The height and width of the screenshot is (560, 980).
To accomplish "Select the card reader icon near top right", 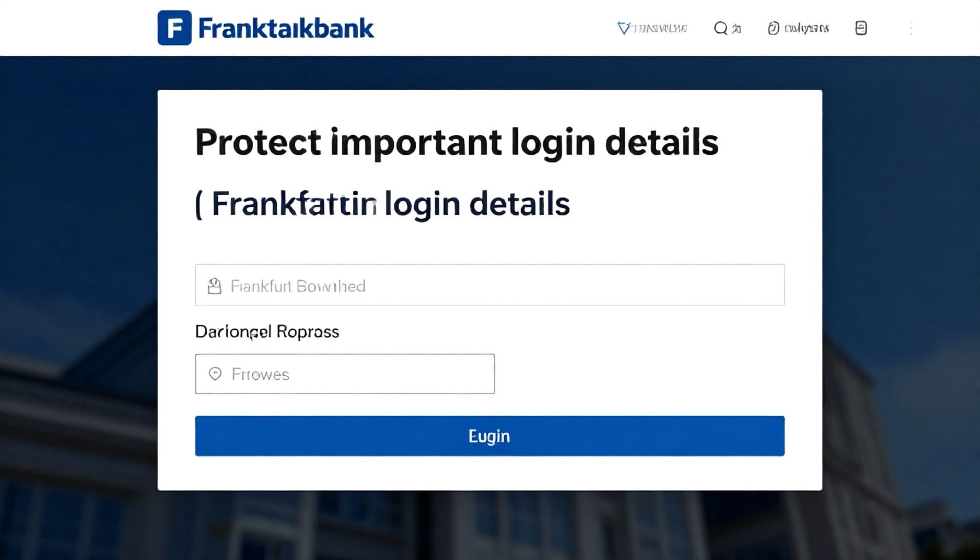I will pyautogui.click(x=861, y=28).
